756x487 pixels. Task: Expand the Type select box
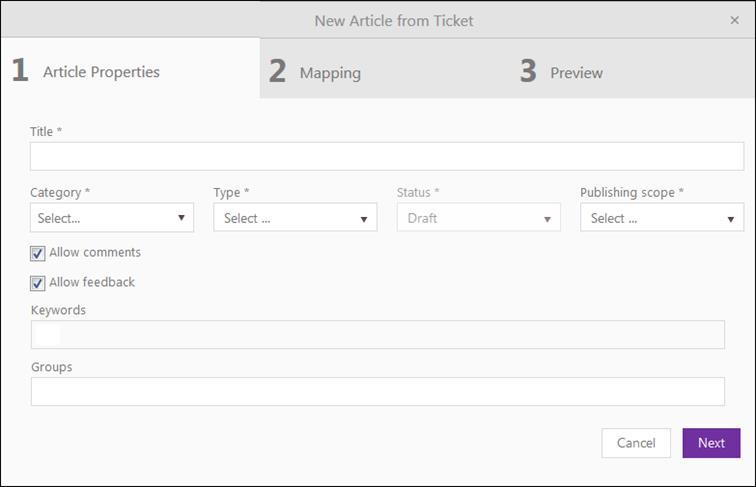[x=294, y=218]
